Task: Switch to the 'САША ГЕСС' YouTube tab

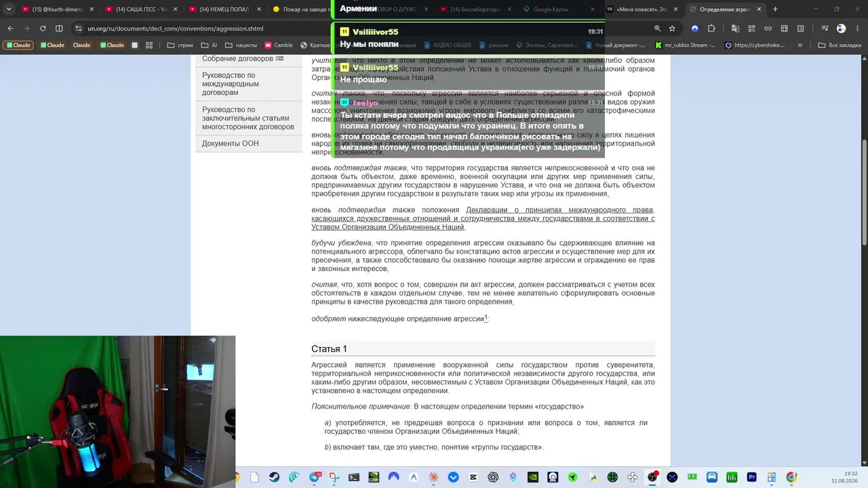Action: [x=141, y=9]
